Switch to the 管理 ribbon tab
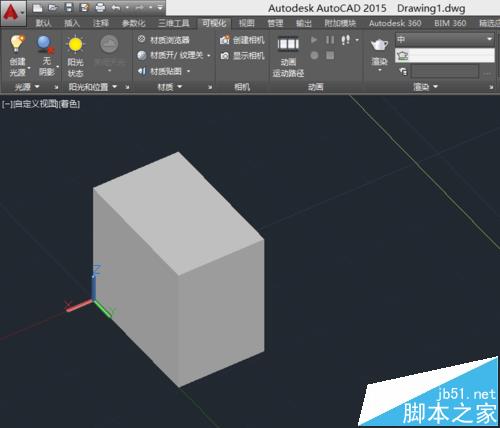This screenshot has height=428, width=500. point(275,23)
